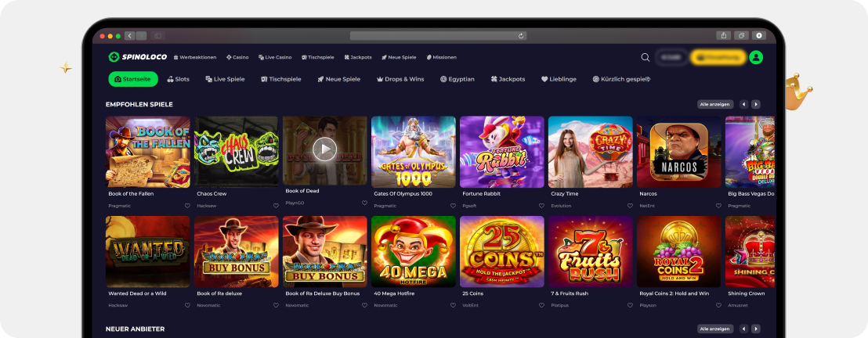Viewport: 868px width, 338px height.
Task: Favorite Book of the Fallen heart
Action: pos(187,206)
